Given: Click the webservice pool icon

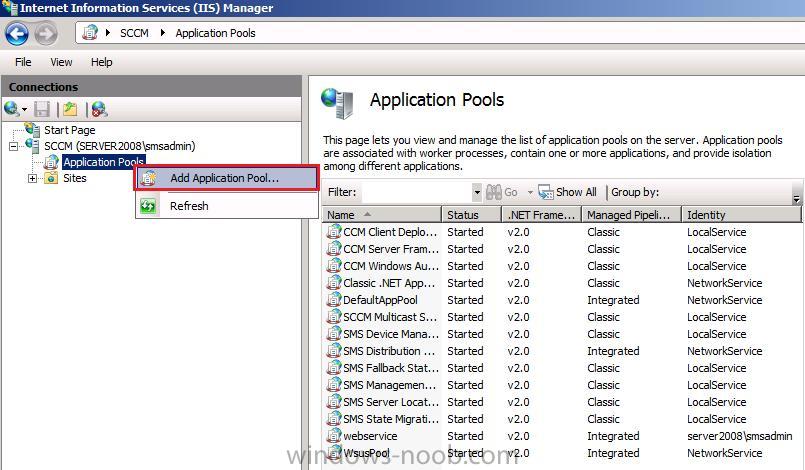Looking at the screenshot, I should 334,436.
